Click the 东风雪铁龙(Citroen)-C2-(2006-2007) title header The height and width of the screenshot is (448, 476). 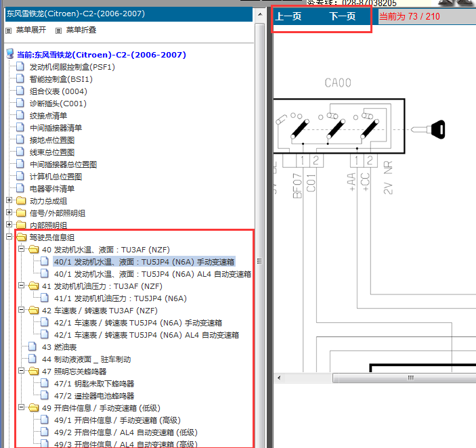76,14
